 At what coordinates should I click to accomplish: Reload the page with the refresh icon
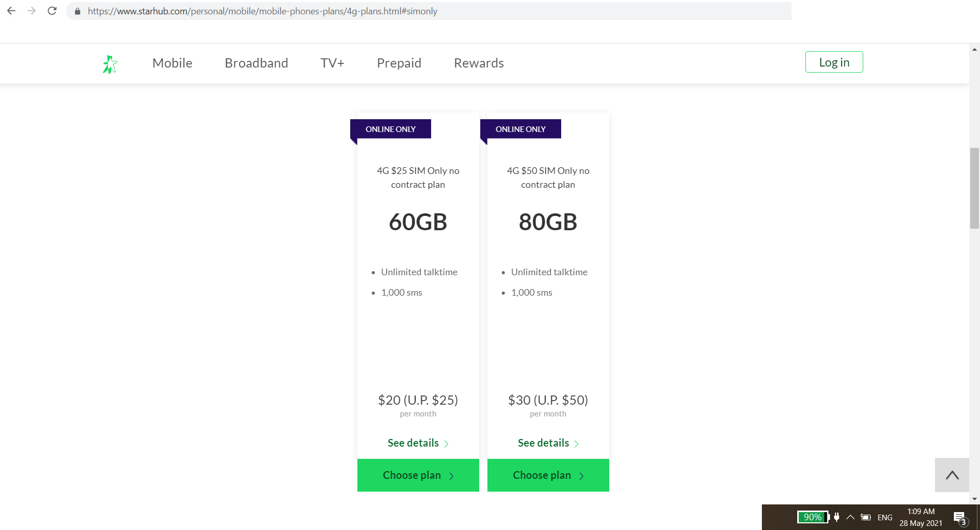click(52, 11)
